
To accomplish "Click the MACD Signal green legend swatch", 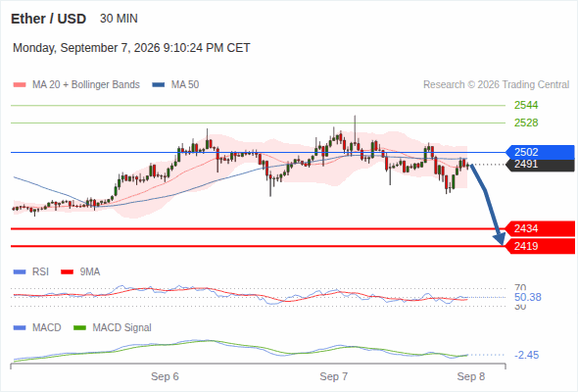I will [79, 328].
